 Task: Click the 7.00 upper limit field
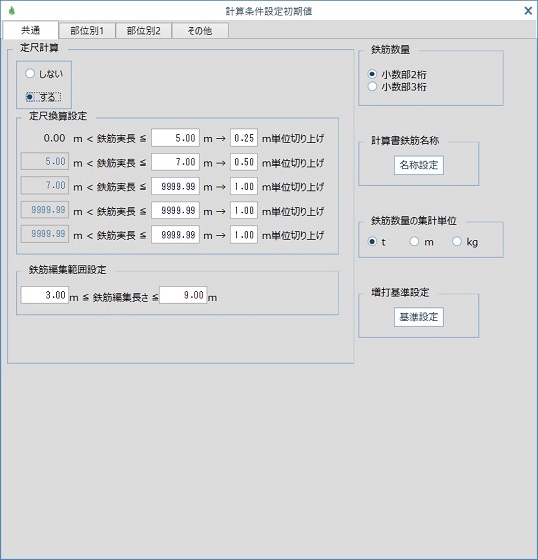(x=175, y=162)
